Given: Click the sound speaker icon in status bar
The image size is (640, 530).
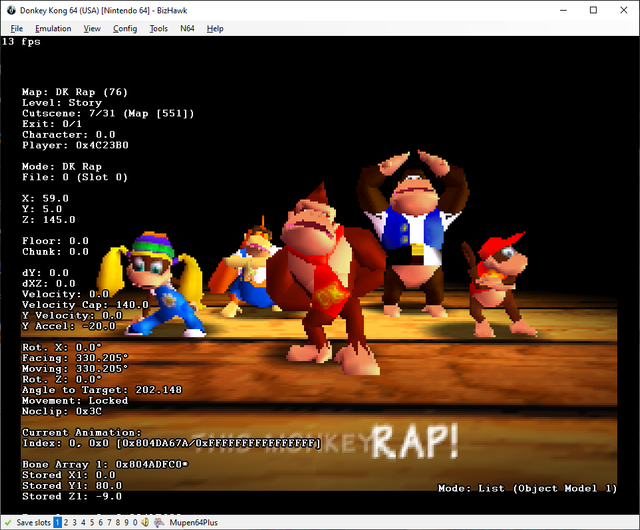Looking at the screenshot, I should pyautogui.click(x=145, y=522).
